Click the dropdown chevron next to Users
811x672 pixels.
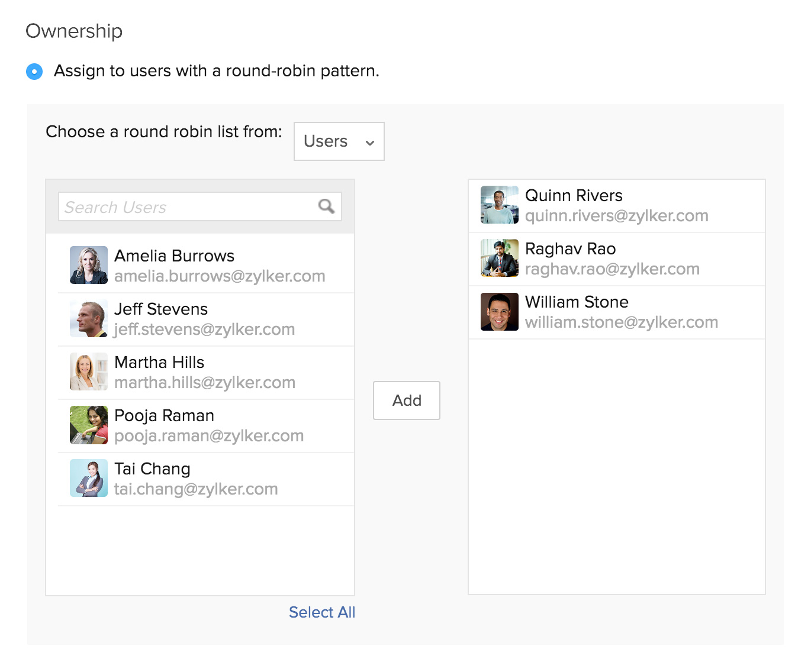coord(370,143)
